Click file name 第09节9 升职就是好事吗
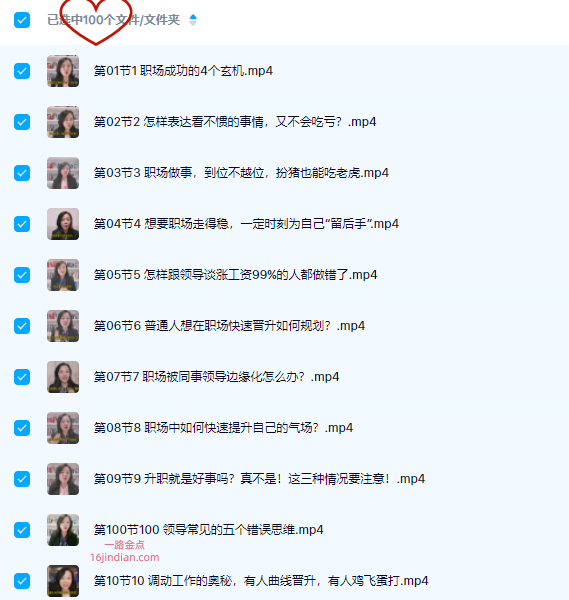Screen dimensions: 569x600 pos(259,479)
